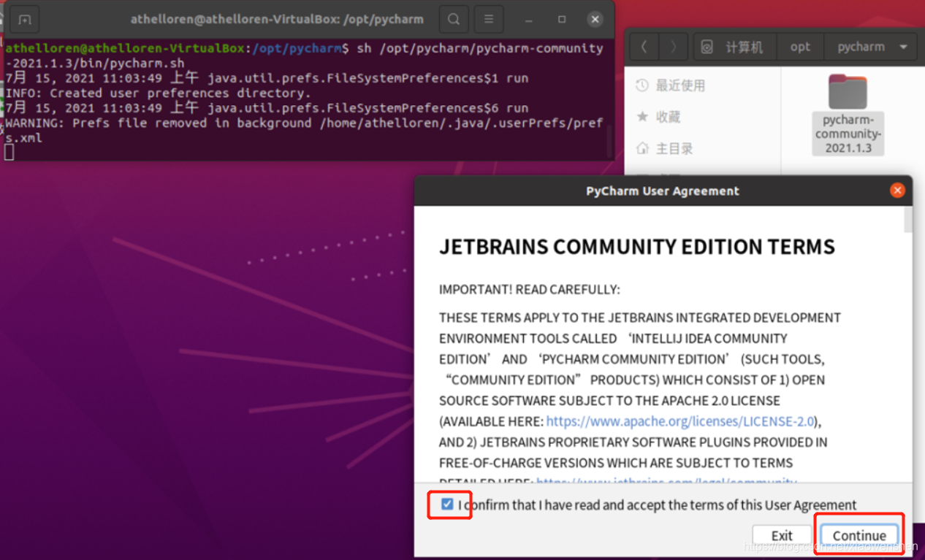The height and width of the screenshot is (560, 925).
Task: Open the Apache LICENSE-2.0 link
Action: tap(680, 421)
